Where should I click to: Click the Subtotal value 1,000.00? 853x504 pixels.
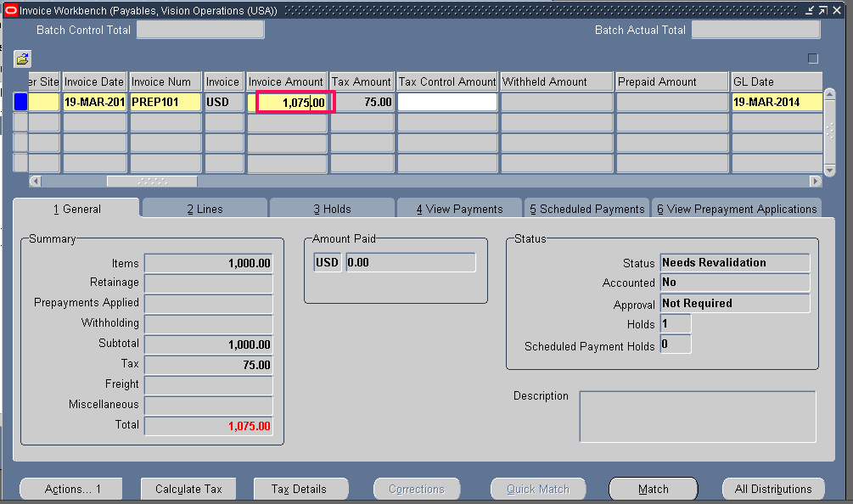point(208,344)
